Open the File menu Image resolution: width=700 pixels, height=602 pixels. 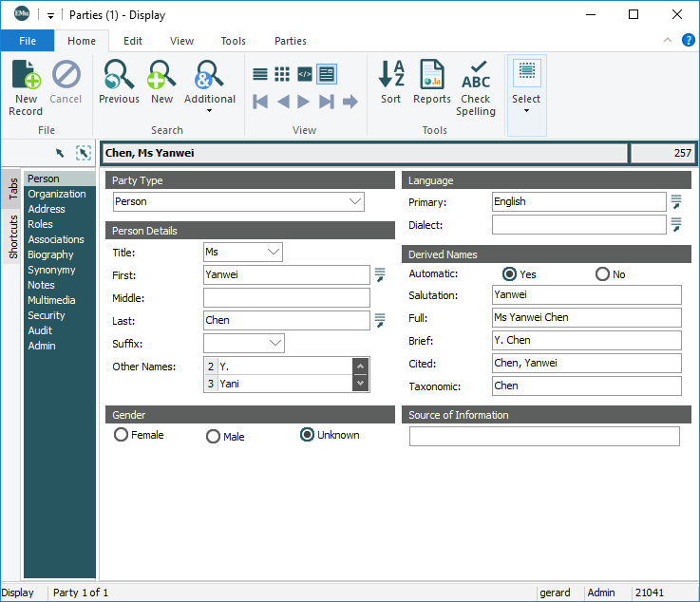(x=28, y=41)
